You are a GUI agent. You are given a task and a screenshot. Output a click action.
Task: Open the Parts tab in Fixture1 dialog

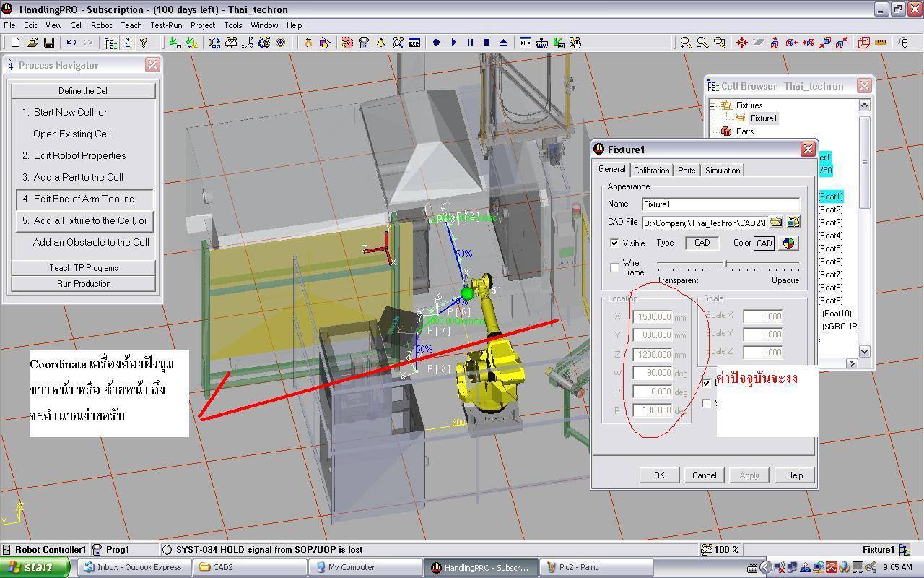(687, 171)
